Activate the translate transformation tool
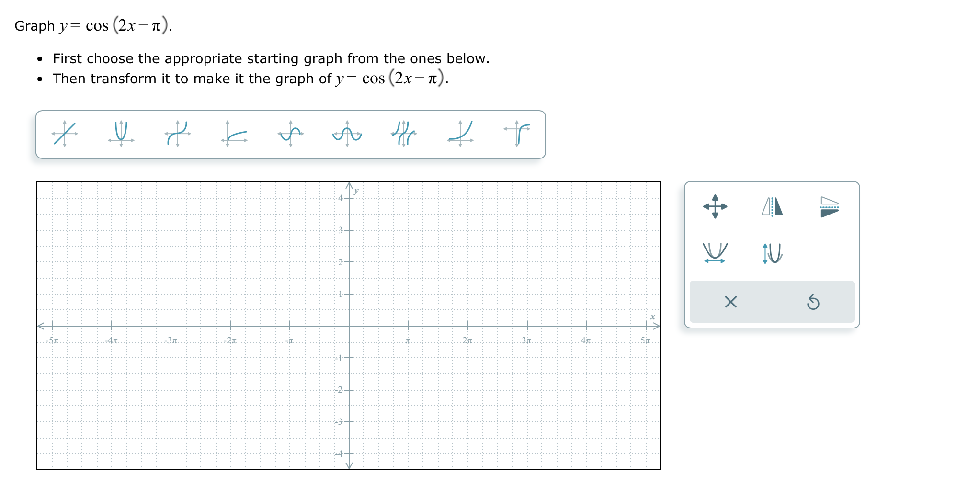 click(x=715, y=207)
